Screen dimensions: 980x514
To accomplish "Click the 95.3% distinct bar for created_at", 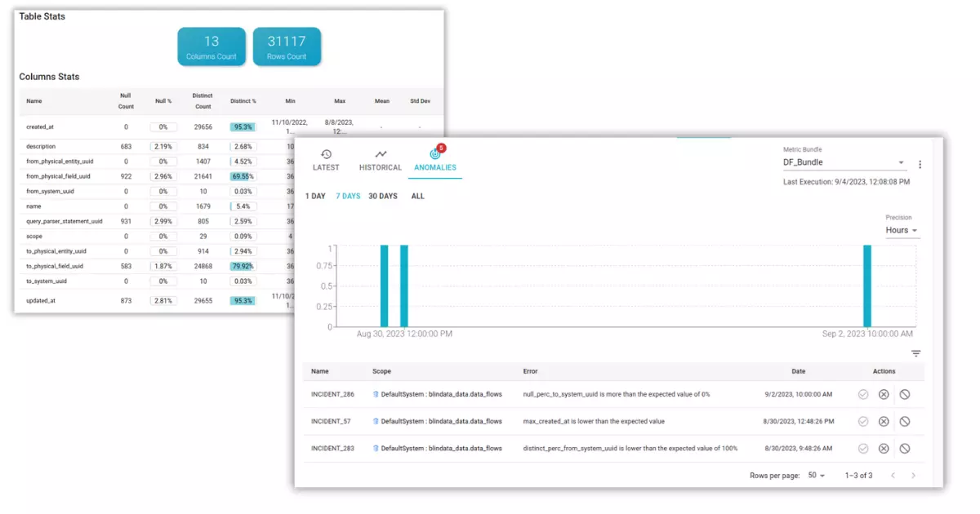I will [243, 127].
